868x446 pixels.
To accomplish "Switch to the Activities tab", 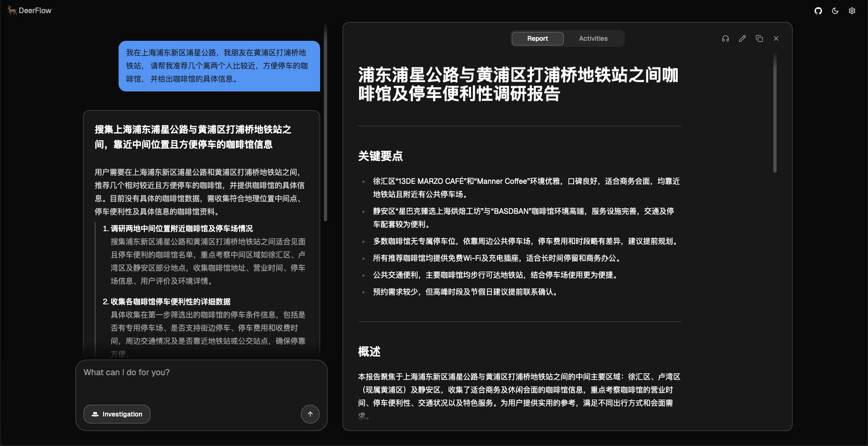I will click(593, 38).
